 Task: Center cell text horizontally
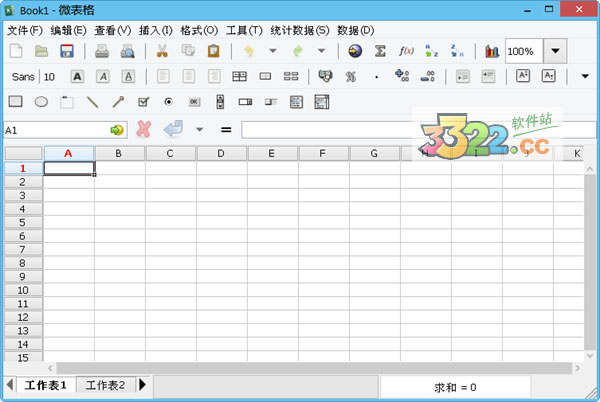point(189,76)
